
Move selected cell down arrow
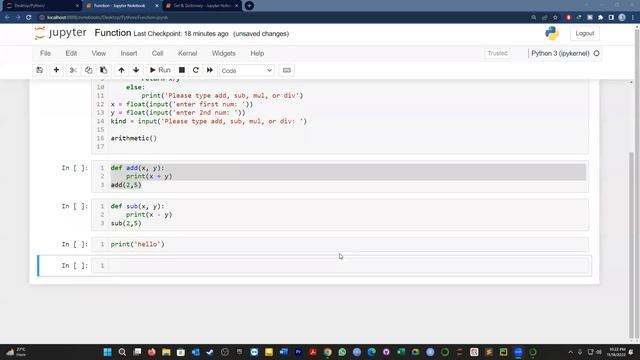136,70
